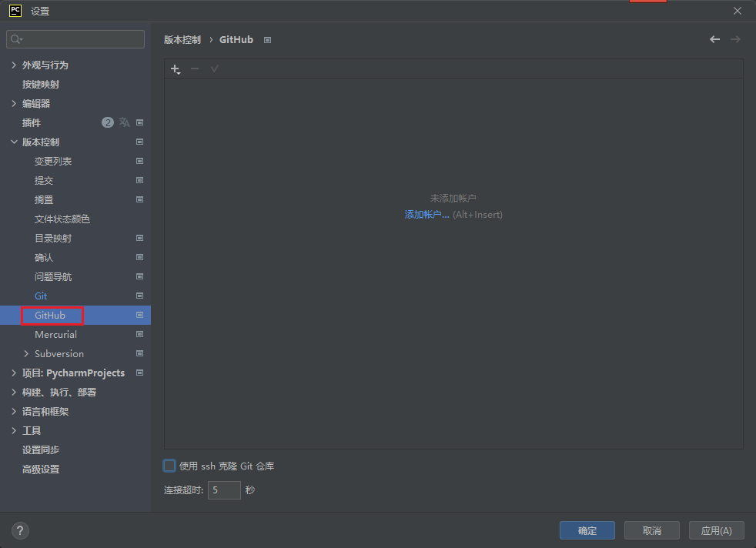The height and width of the screenshot is (548, 756).
Task: Close the 设置 dialog window
Action: pos(738,11)
